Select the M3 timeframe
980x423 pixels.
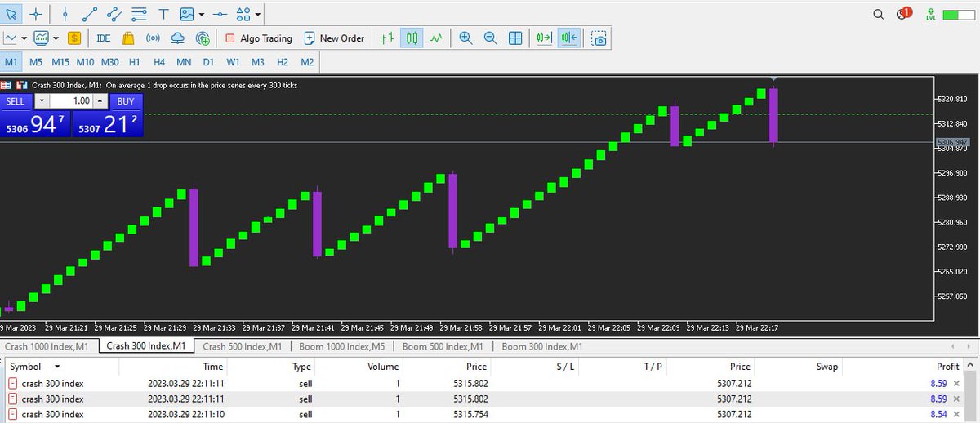point(258,62)
